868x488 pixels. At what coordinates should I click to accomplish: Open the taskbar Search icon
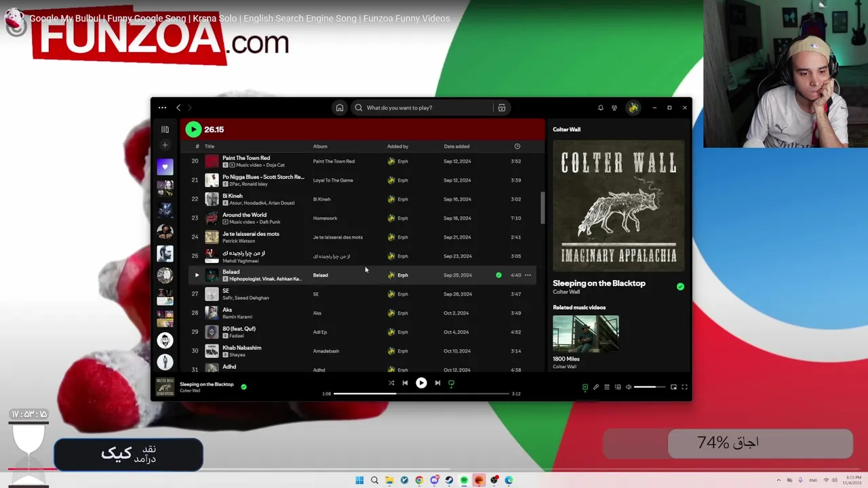pyautogui.click(x=374, y=480)
